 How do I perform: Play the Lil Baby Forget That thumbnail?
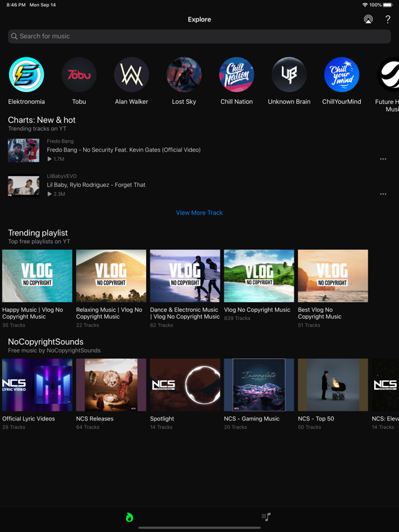tap(24, 185)
